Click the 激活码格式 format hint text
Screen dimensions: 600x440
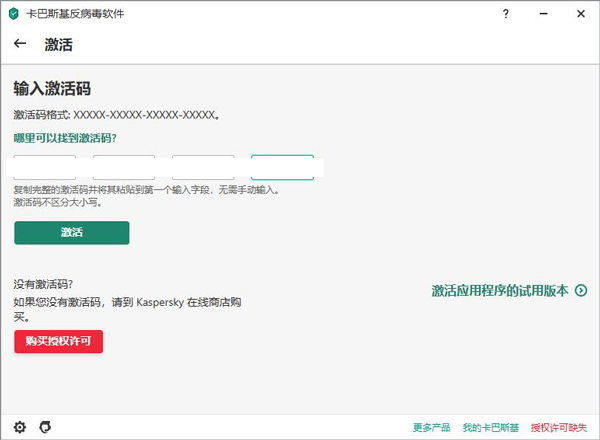point(116,115)
